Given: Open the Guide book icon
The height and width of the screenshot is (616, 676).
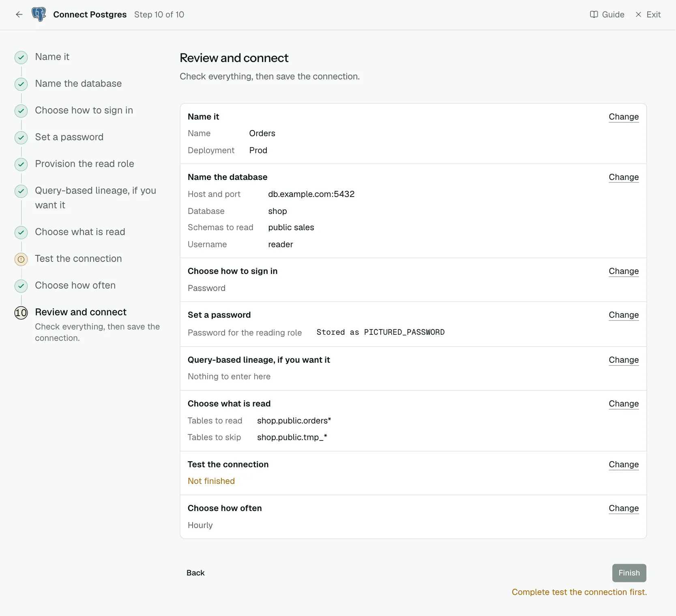Looking at the screenshot, I should [594, 15].
